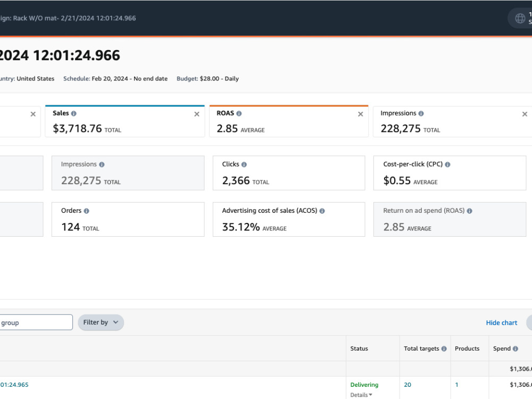Click the Delivering status text
532x399 pixels.
[x=364, y=385]
